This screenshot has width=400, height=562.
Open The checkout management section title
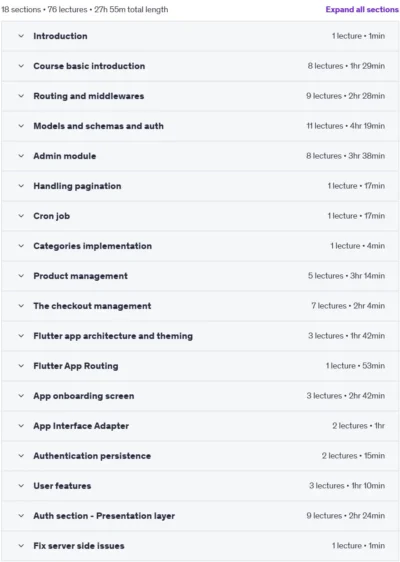[92, 306]
